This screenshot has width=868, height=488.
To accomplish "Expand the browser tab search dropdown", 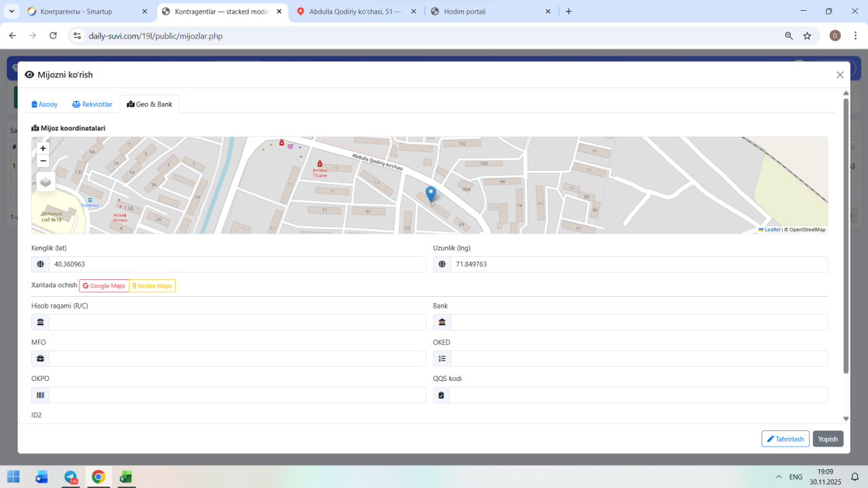I will (x=12, y=12).
